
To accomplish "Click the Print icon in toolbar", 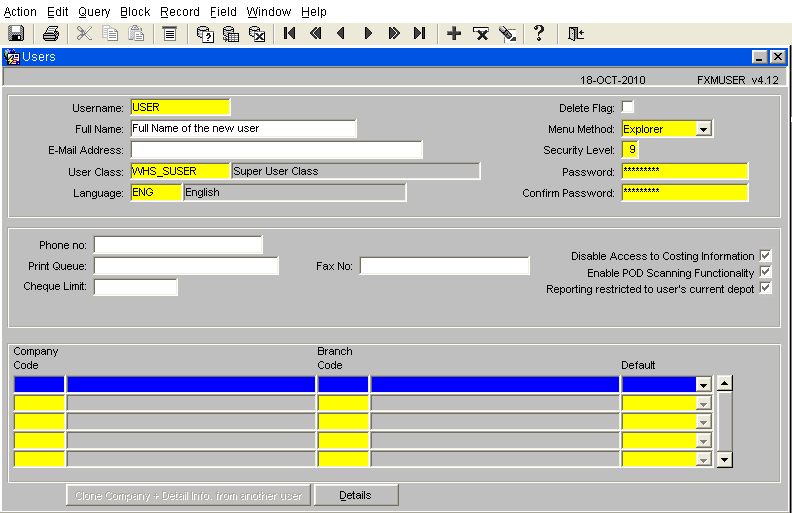I will 51,33.
